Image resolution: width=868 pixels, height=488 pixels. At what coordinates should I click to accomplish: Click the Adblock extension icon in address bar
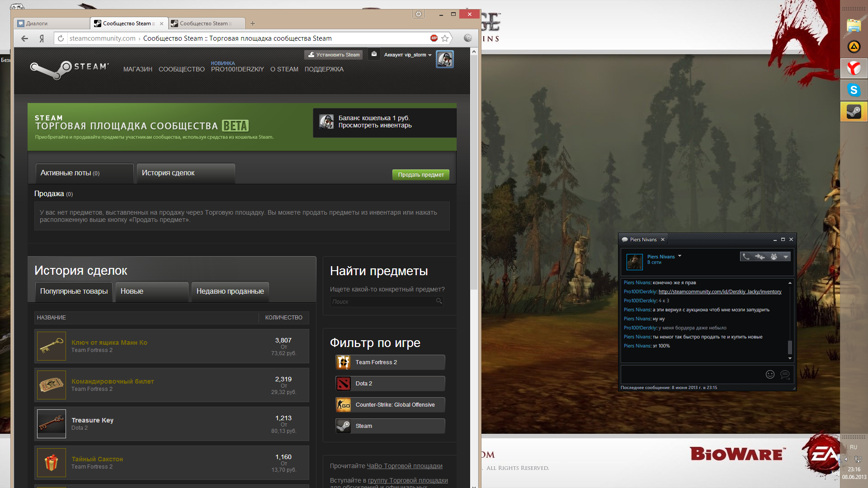coord(434,38)
